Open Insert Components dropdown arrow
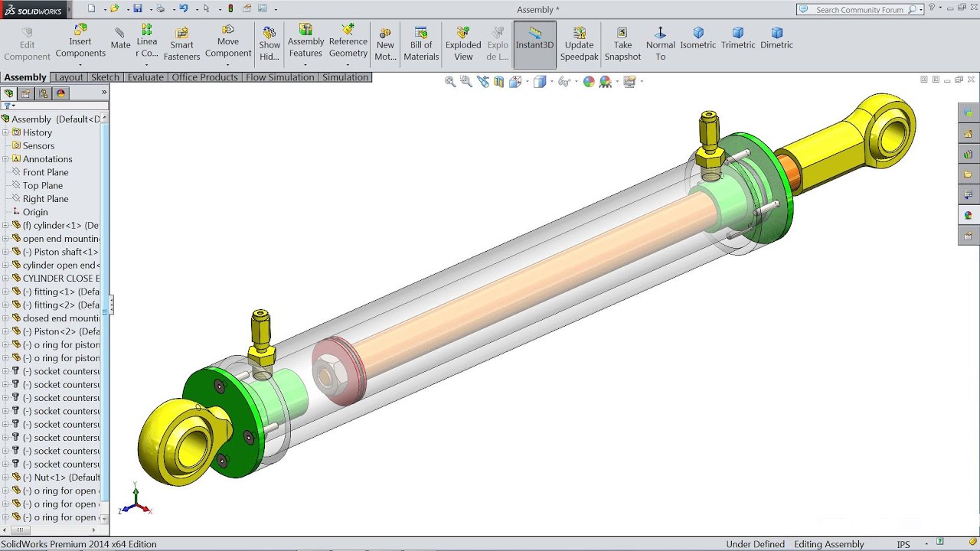Screen dimensions: 980x551 click(x=80, y=65)
